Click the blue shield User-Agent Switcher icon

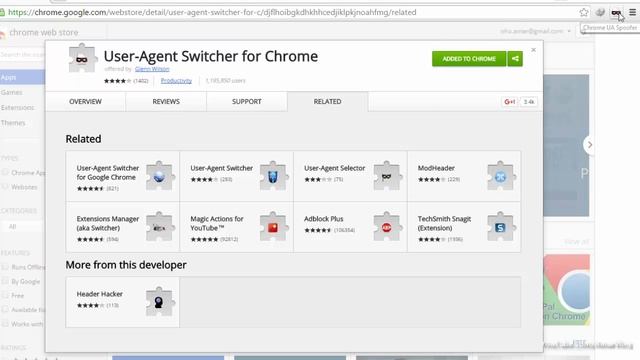274,176
